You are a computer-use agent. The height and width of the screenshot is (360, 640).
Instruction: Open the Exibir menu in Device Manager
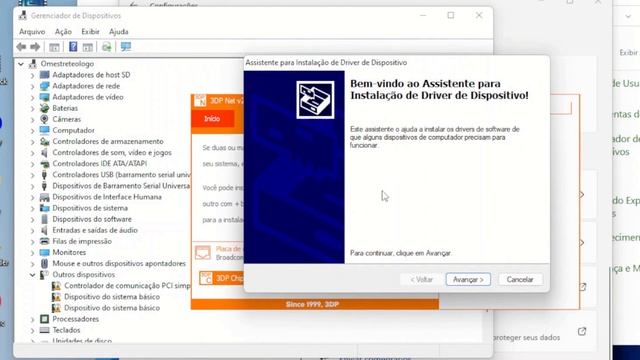point(90,31)
